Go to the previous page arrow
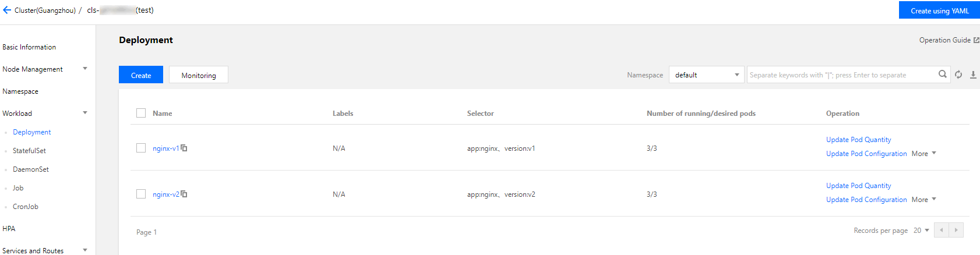Viewport: 980px width, 255px height. point(942,231)
